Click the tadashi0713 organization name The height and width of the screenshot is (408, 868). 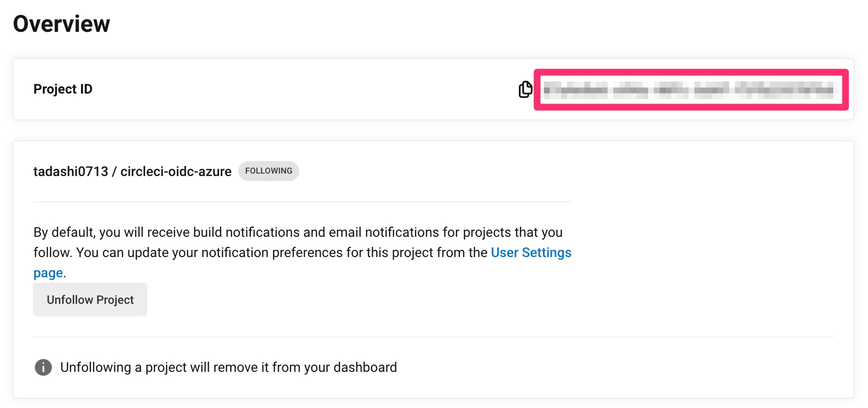click(70, 172)
